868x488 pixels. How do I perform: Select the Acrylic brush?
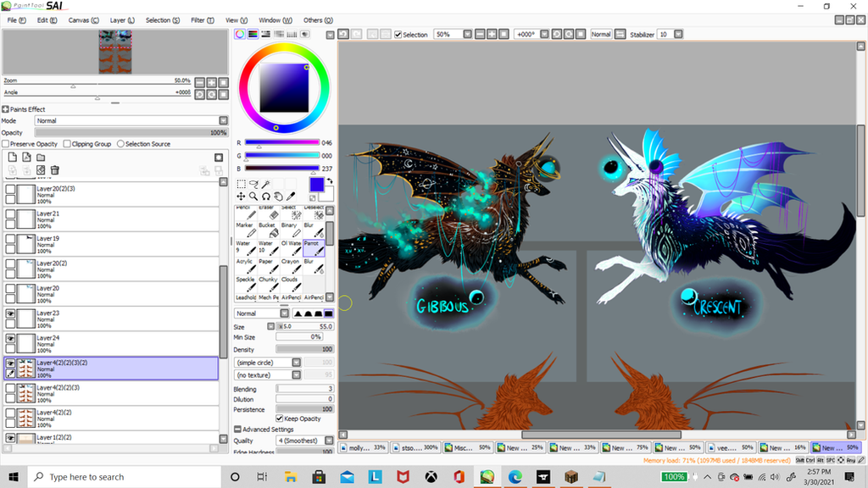[x=245, y=266]
